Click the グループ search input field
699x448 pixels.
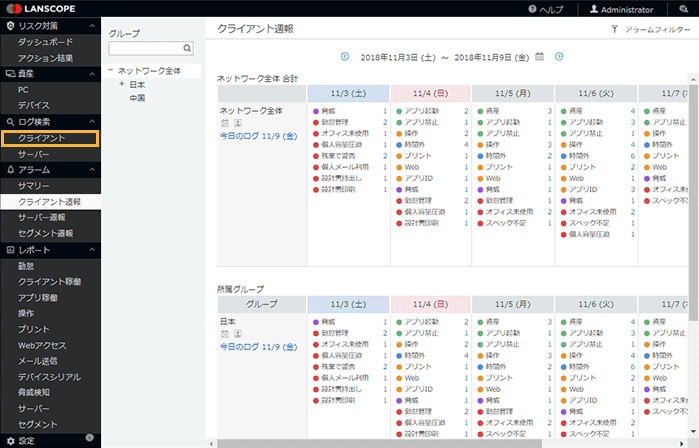[144, 48]
